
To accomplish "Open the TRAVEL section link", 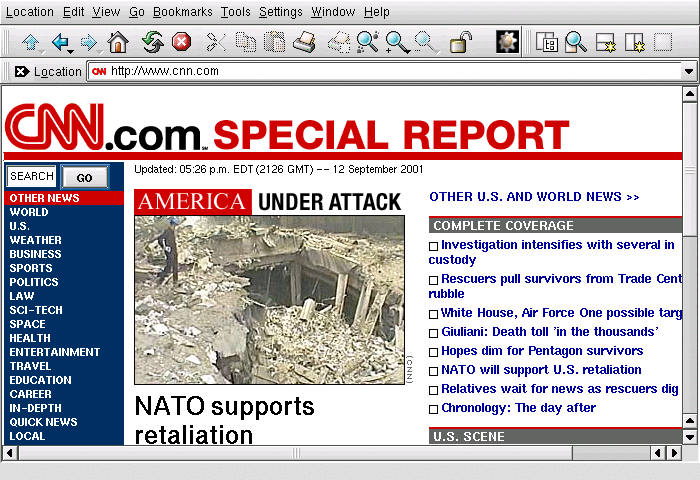I will (x=30, y=366).
